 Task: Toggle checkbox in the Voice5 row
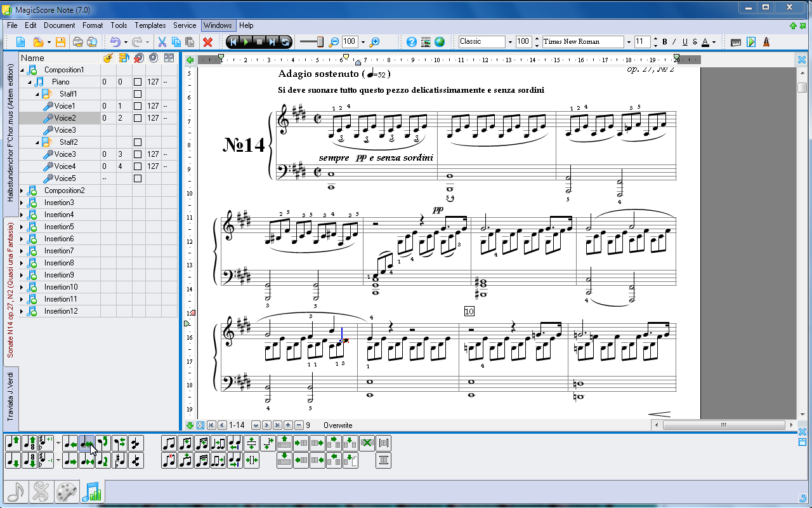pos(138,178)
